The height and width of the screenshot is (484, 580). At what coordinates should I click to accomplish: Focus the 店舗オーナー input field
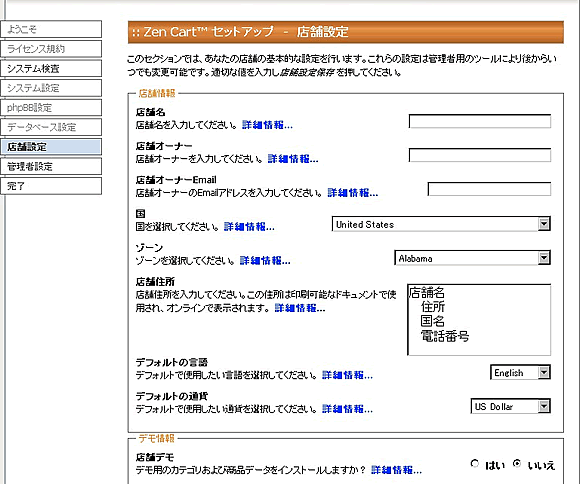(x=480, y=155)
